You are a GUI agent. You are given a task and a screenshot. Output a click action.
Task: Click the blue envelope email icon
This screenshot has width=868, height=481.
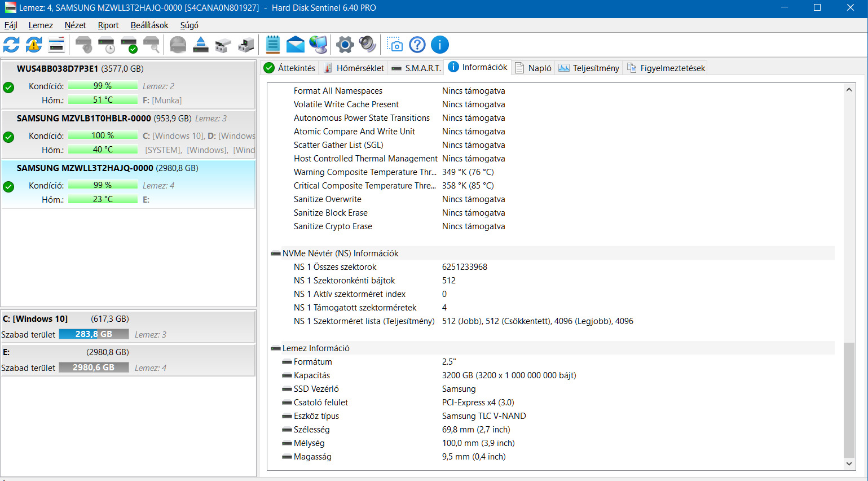pyautogui.click(x=296, y=45)
